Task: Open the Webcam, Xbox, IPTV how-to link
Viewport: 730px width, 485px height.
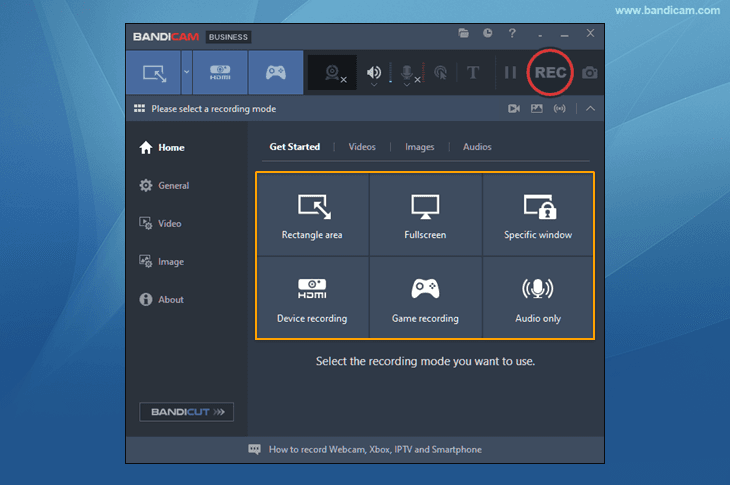Action: pyautogui.click(x=374, y=450)
